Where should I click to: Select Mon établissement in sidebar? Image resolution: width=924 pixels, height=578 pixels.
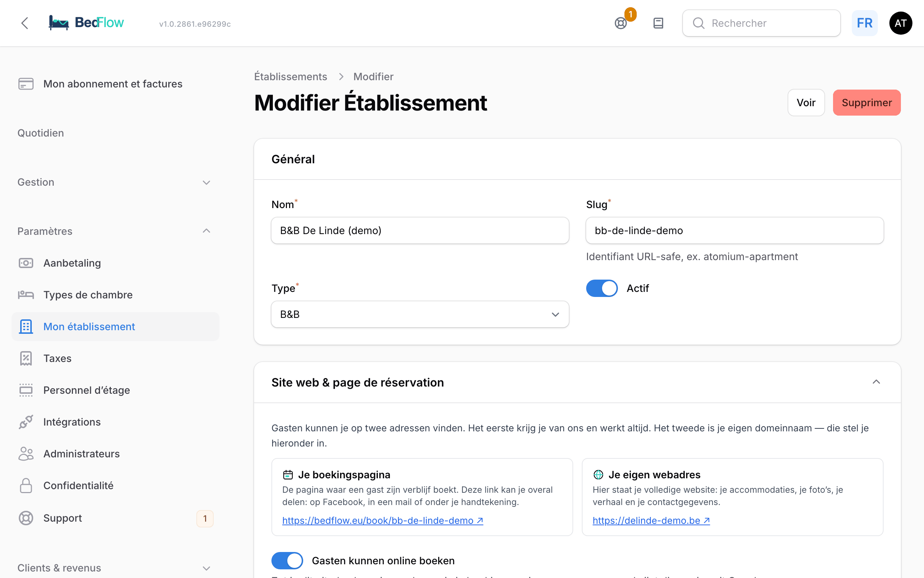coord(115,327)
